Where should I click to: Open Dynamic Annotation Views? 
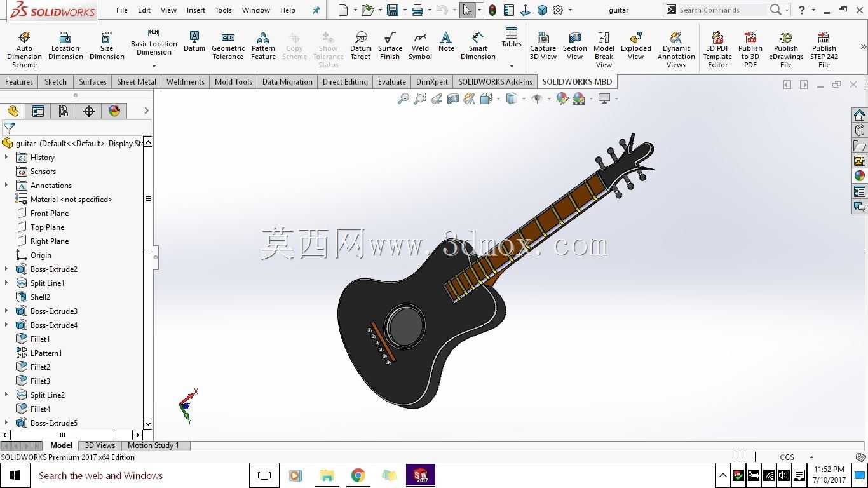676,50
